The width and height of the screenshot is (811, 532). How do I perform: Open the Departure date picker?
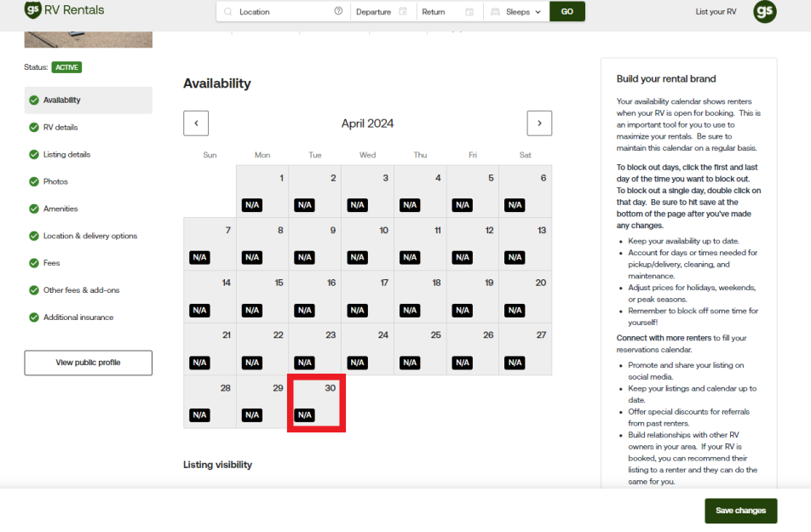(x=375, y=12)
